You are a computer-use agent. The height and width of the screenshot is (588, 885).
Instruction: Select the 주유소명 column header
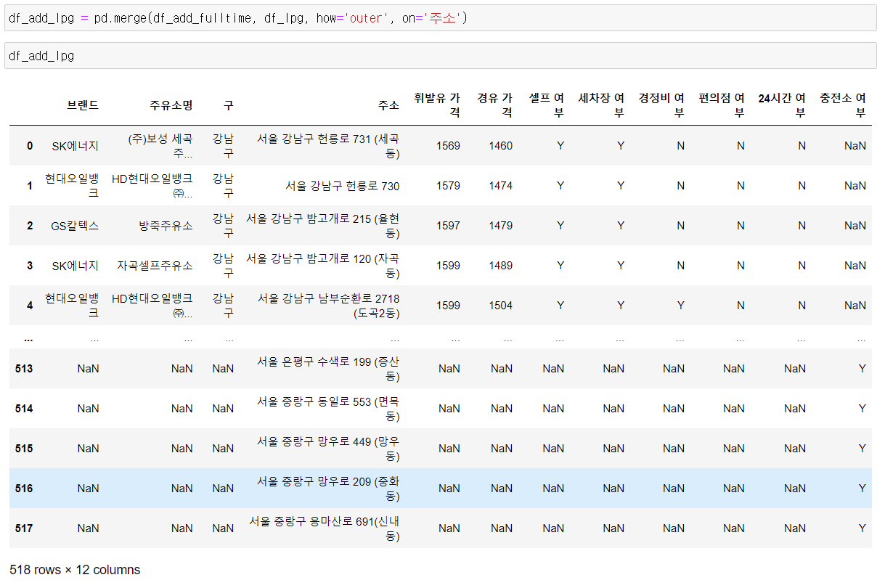(171, 105)
